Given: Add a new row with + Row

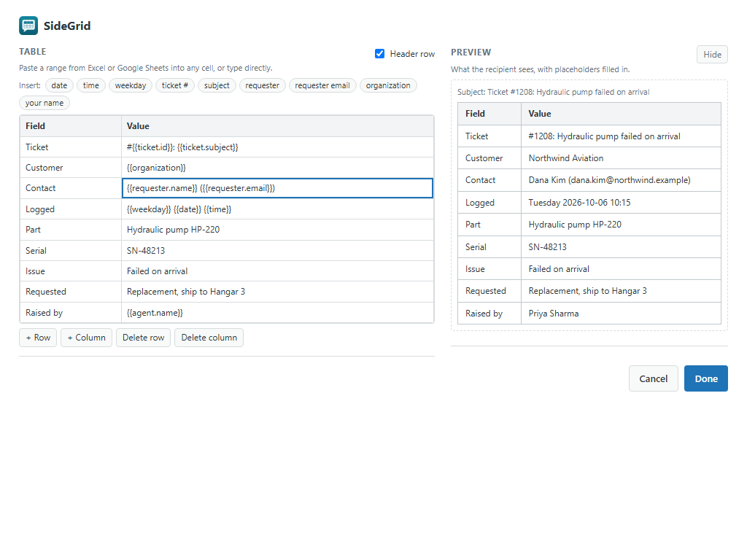Looking at the screenshot, I should click(38, 338).
